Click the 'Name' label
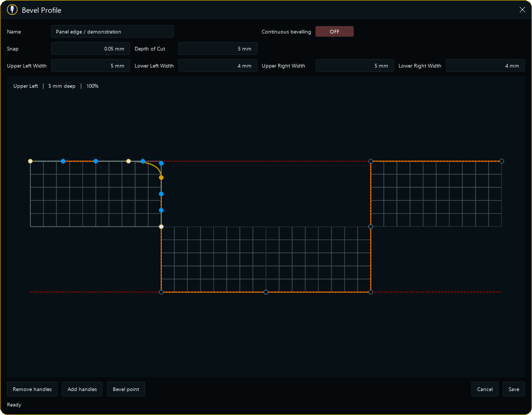The height and width of the screenshot is (415, 532). [14, 31]
